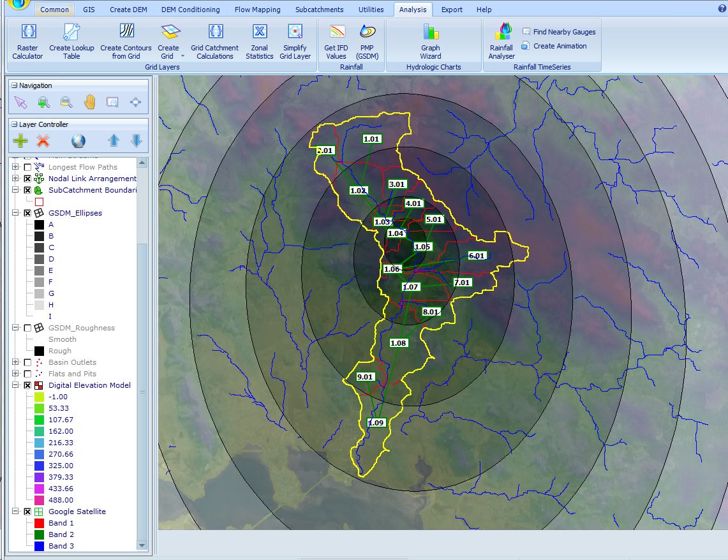This screenshot has height=560, width=728.
Task: Uncheck the GSDM_Ellipses layer checkbox
Action: 27,213
